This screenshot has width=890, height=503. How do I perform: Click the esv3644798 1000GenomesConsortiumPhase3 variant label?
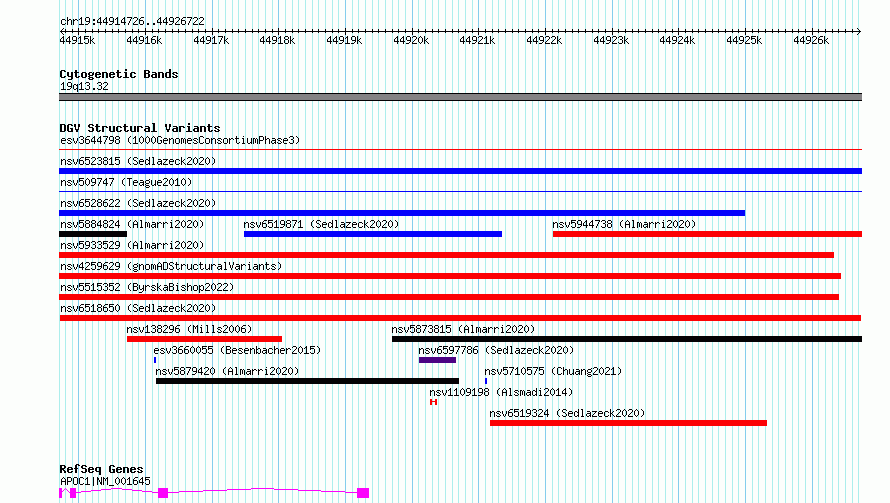[180, 140]
